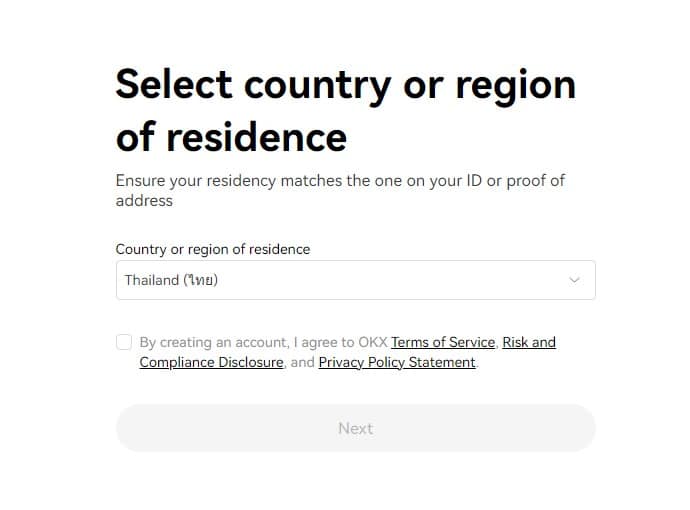690x510 pixels.
Task: Click the 'Country or region of residence' field label
Action: click(x=213, y=249)
